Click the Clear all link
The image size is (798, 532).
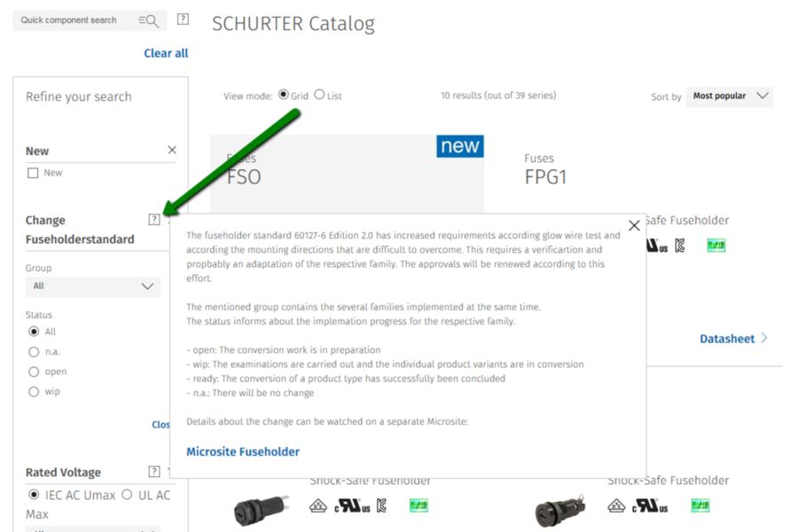pyautogui.click(x=166, y=53)
